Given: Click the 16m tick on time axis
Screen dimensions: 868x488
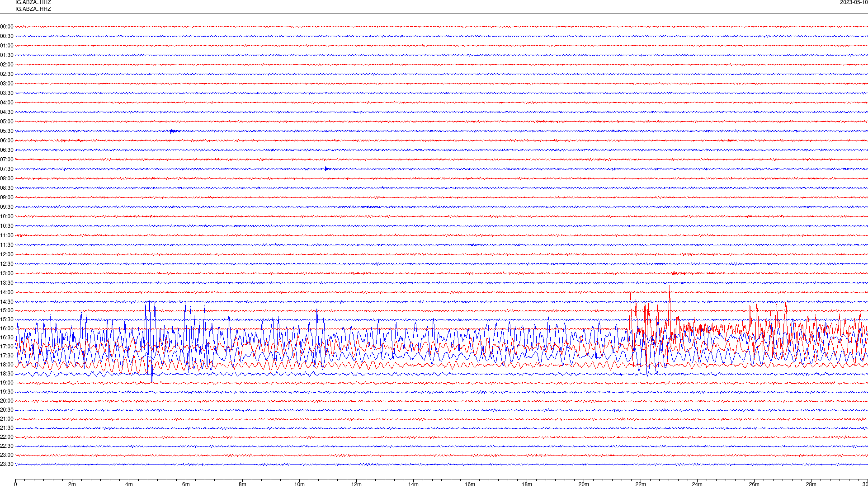Looking at the screenshot, I should (470, 484).
